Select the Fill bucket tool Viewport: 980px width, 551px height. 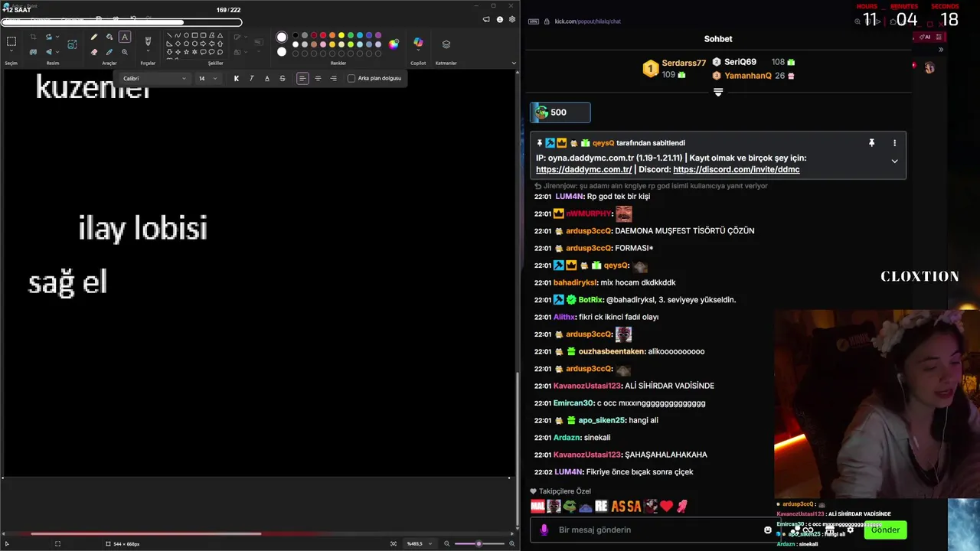point(109,37)
